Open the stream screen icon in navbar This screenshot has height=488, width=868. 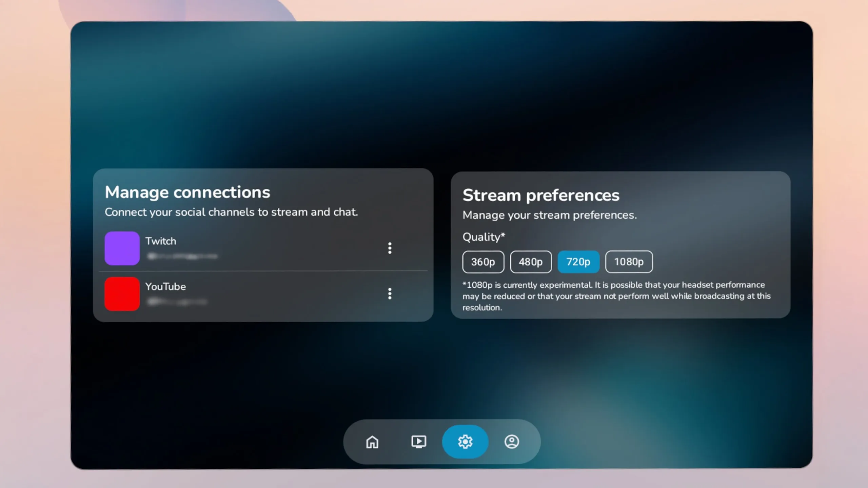pos(419,442)
